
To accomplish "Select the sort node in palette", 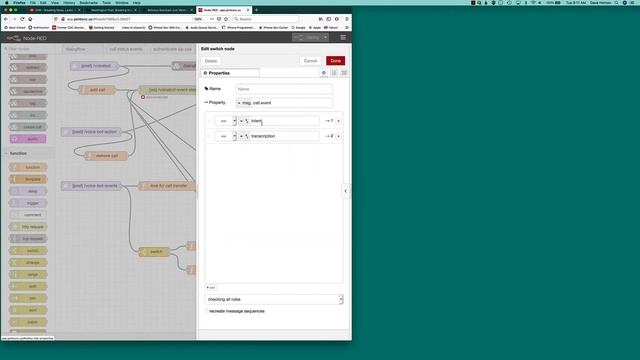I will click(28, 310).
